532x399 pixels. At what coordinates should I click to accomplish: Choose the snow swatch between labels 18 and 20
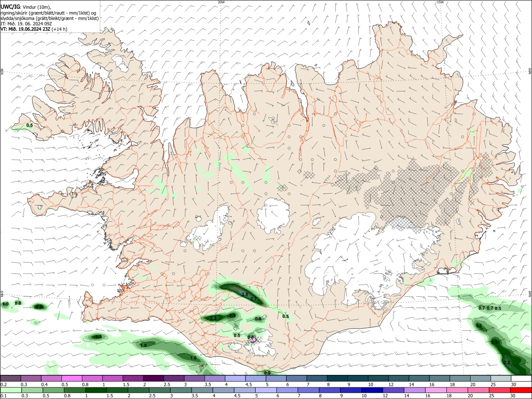pos(460,378)
